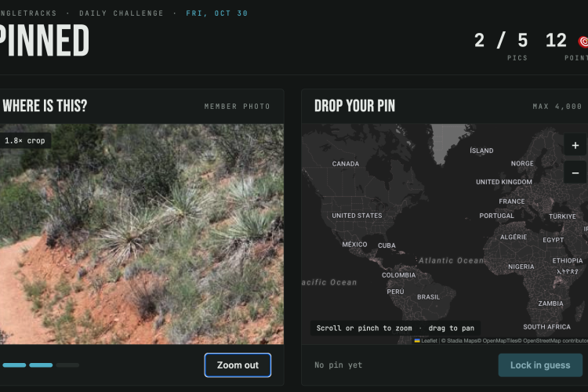Screen dimensions: 588x392
Task: Drop a pin on ETHIOPIA label
Action: tap(568, 260)
